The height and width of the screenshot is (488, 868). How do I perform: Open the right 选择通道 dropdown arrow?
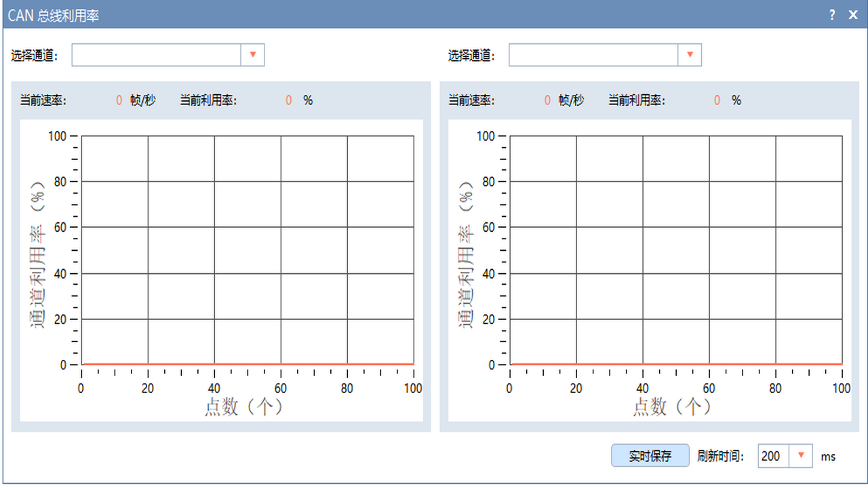(x=690, y=55)
